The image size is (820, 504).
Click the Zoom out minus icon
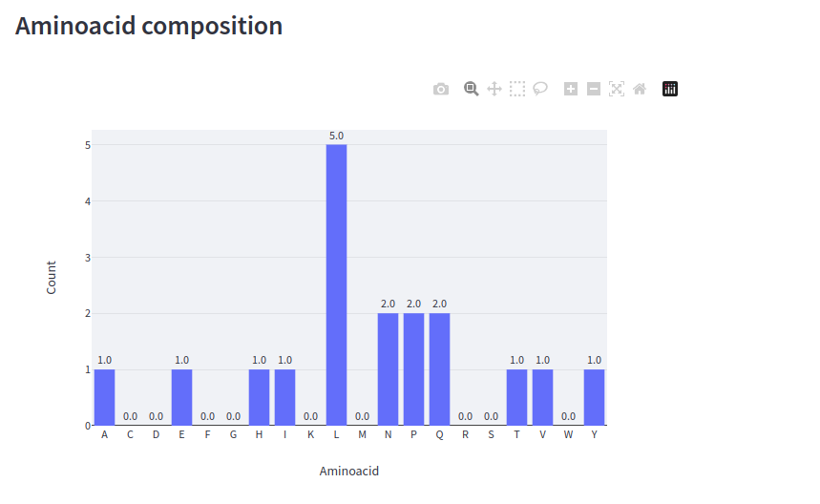coord(594,89)
